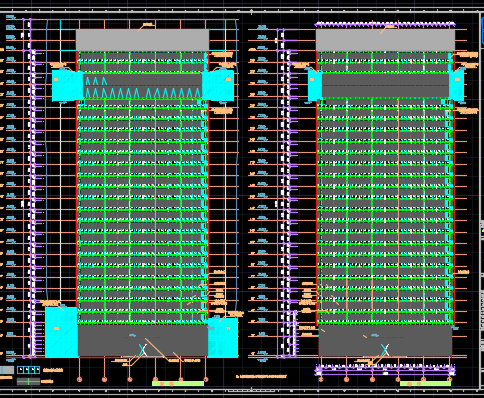Select the large cyan block at left elevation's bottom-left
This screenshot has width=484, height=398.
coord(61,332)
